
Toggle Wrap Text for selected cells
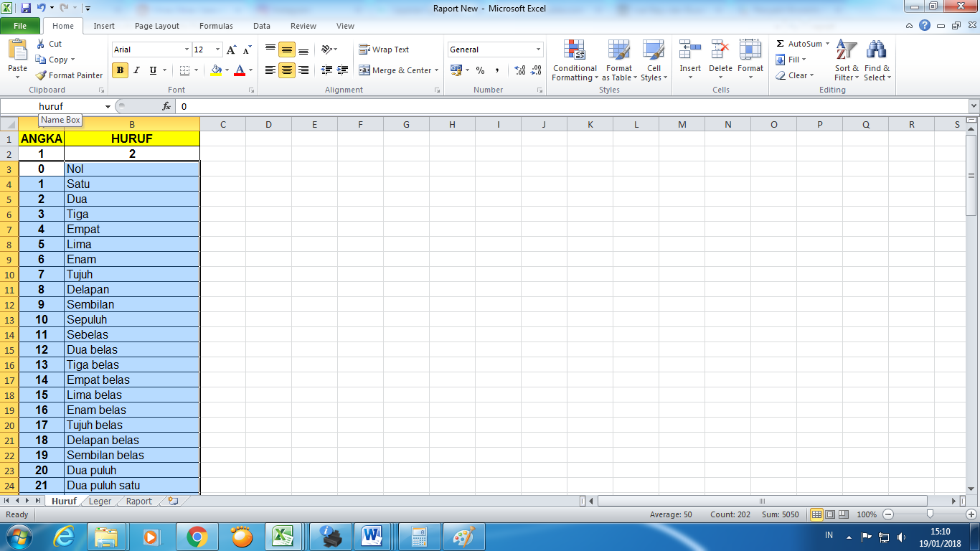coord(384,50)
